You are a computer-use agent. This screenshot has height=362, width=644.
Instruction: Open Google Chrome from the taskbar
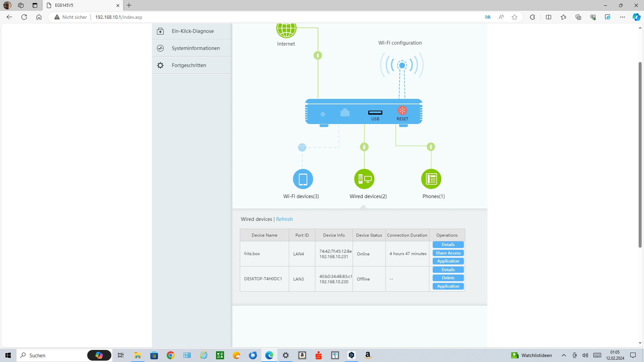pos(170,355)
